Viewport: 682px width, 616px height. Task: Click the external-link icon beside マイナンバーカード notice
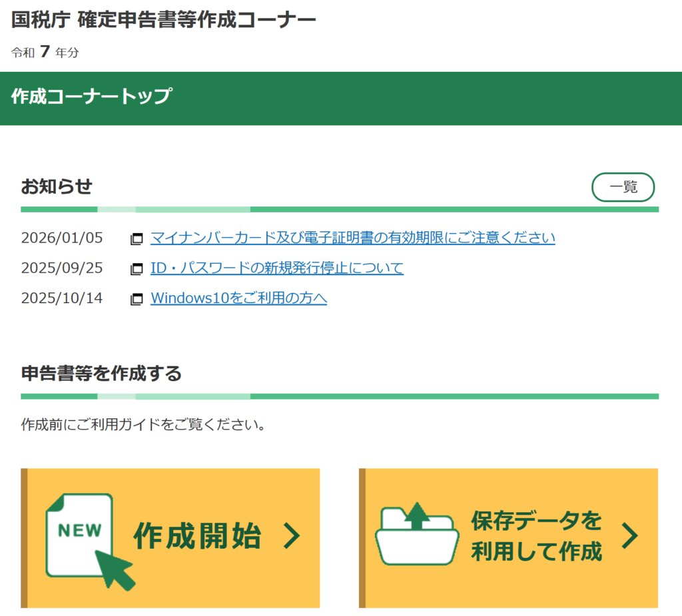[137, 238]
